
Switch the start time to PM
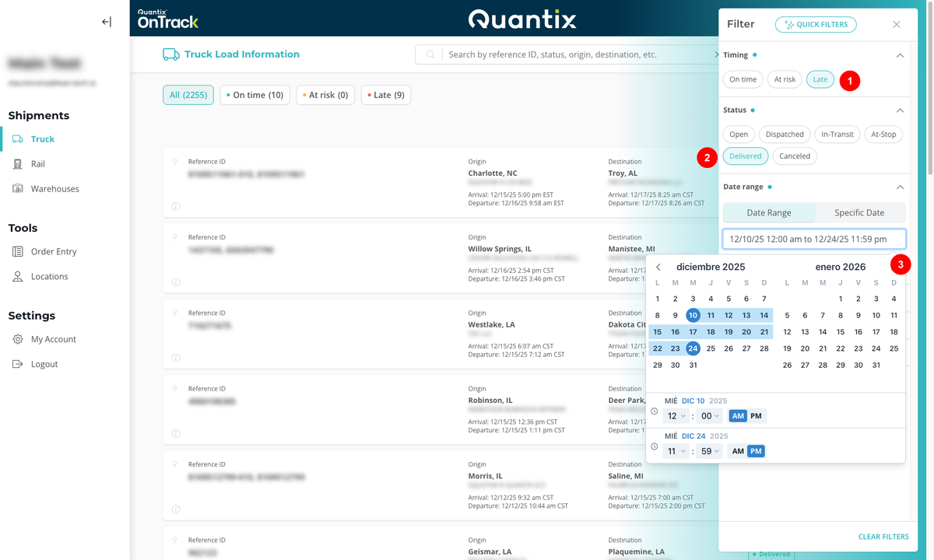coord(756,416)
